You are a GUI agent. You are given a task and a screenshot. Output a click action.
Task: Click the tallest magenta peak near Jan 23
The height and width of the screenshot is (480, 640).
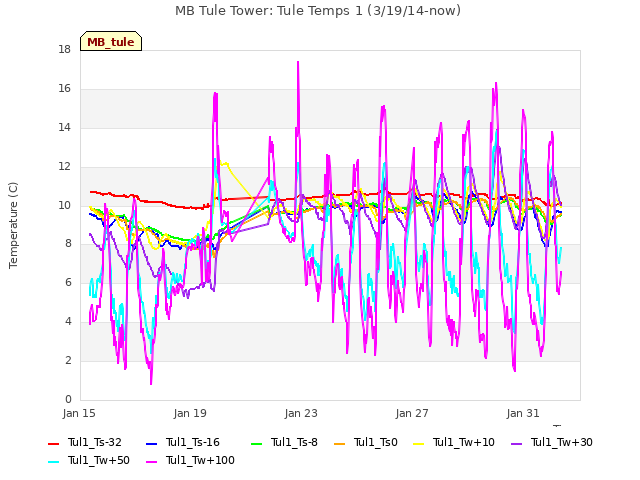pos(298,63)
